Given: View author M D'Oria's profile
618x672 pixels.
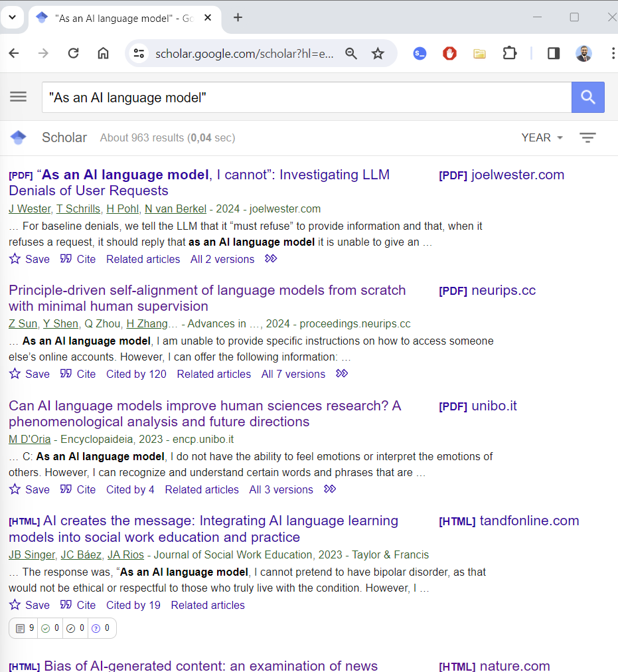Looking at the screenshot, I should coord(30,440).
